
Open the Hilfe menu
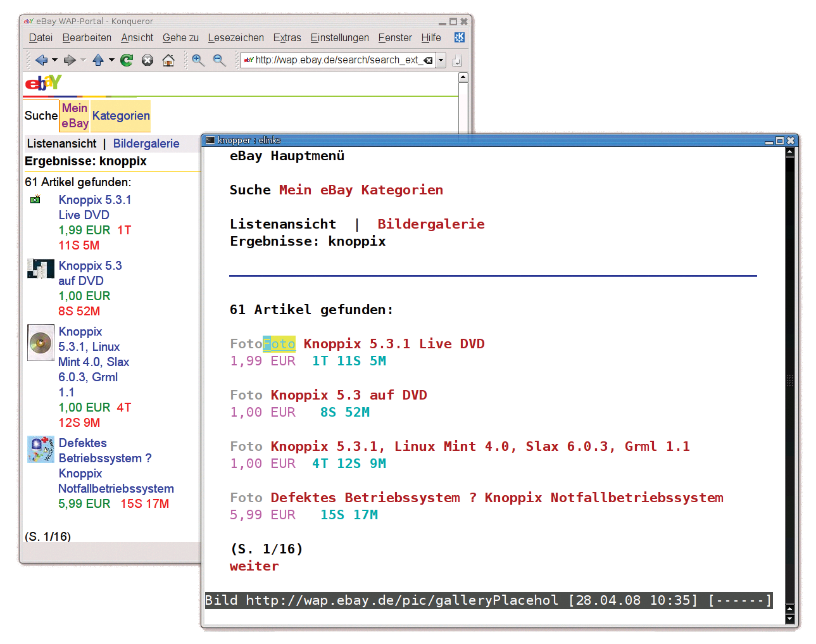pyautogui.click(x=431, y=38)
